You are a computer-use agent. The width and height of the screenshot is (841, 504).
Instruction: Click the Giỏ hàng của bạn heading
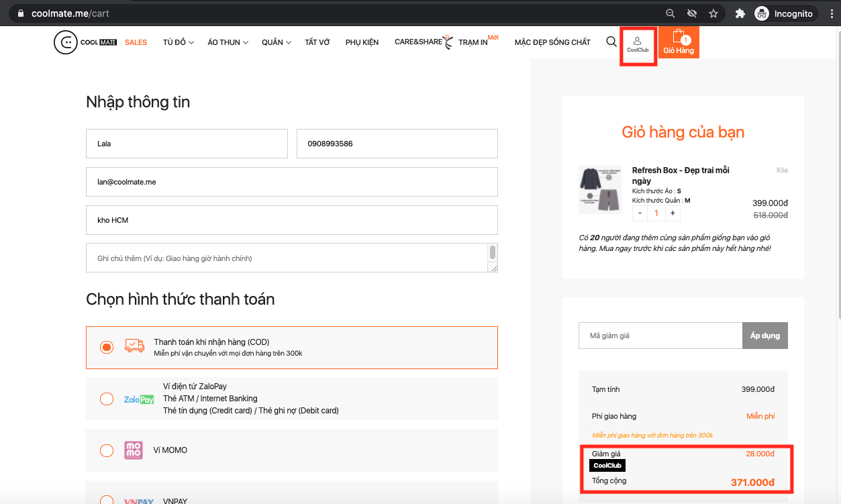point(683,132)
